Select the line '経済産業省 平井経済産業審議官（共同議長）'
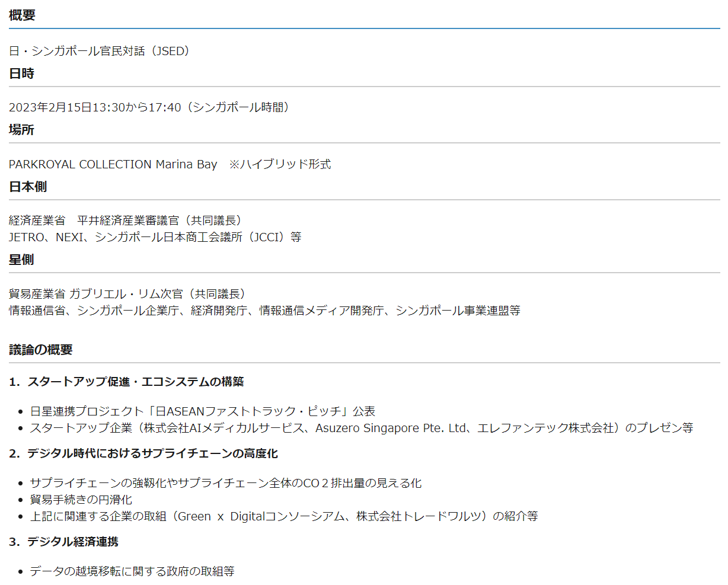This screenshot has width=728, height=585. (x=128, y=220)
